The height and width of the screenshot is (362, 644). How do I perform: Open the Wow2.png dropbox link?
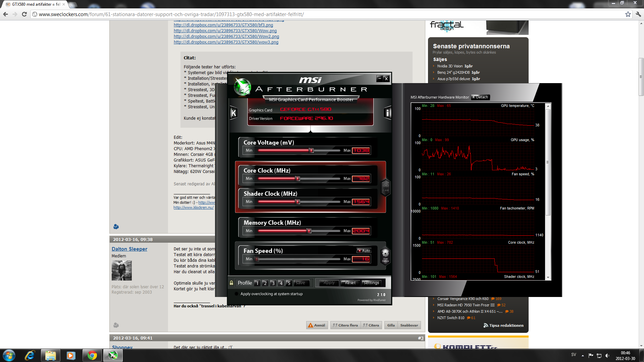coord(226,37)
